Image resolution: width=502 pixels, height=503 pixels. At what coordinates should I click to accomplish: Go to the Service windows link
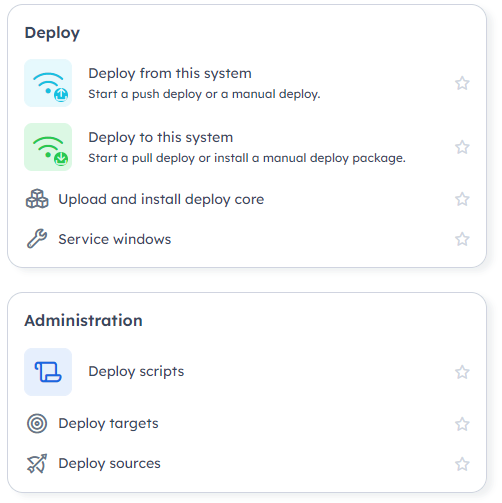(x=115, y=239)
